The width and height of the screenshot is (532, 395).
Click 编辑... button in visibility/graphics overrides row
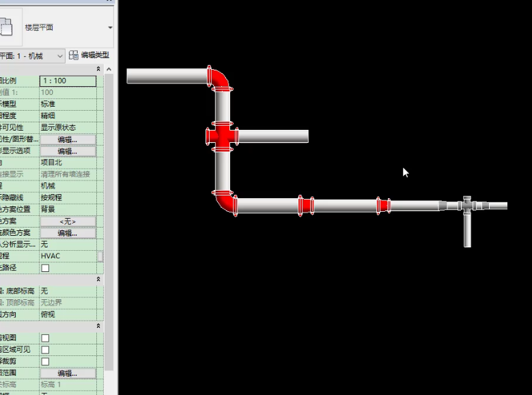(68, 139)
